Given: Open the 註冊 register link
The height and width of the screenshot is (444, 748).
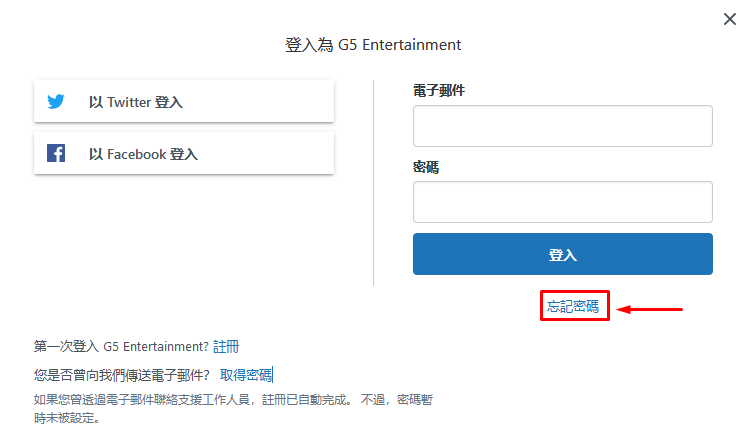Looking at the screenshot, I should coord(226,346).
